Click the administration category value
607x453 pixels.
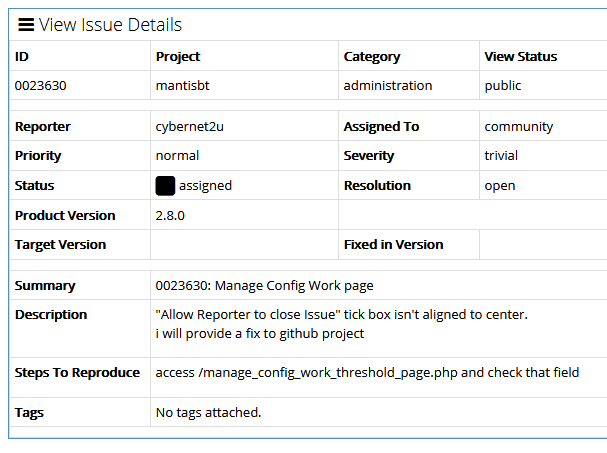[x=388, y=86]
